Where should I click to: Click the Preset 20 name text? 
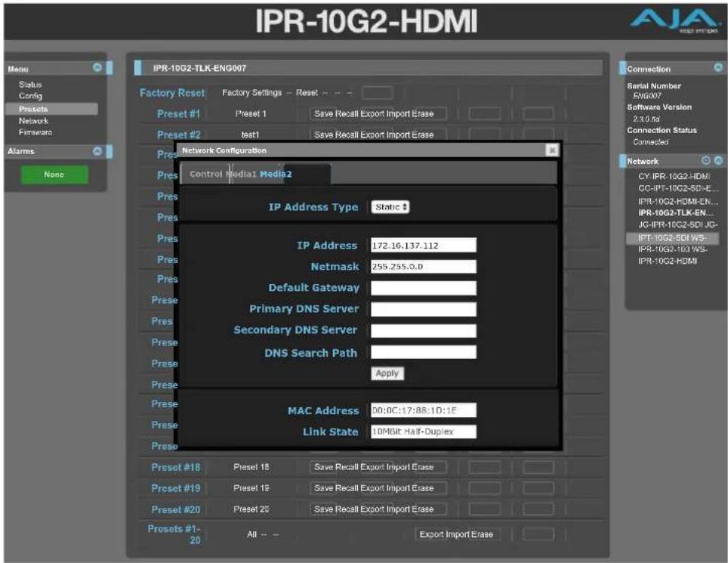tap(251, 509)
